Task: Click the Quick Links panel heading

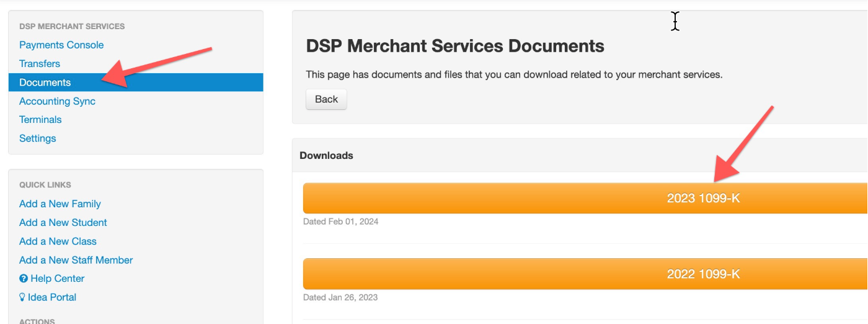Action: pos(45,185)
